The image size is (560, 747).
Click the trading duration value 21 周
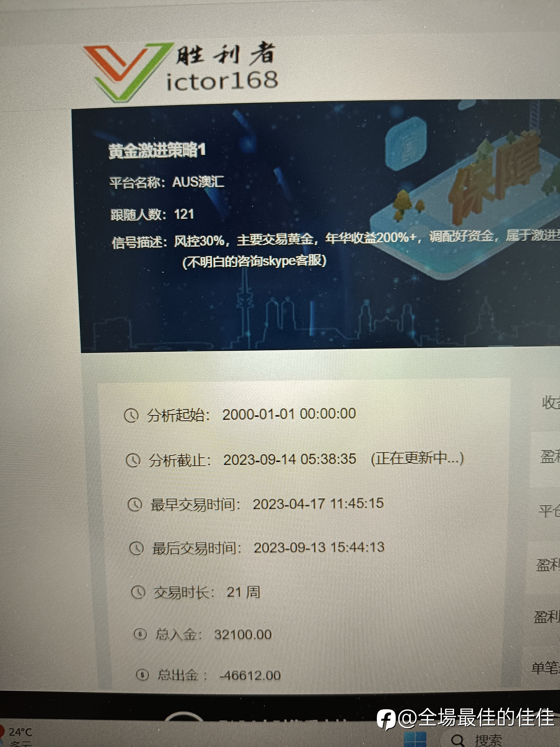coord(243,592)
